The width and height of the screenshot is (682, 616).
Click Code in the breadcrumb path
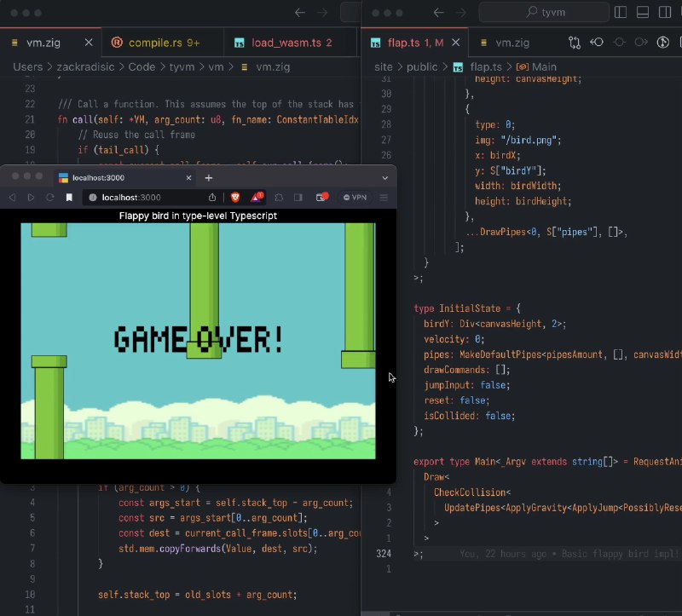[x=142, y=67]
